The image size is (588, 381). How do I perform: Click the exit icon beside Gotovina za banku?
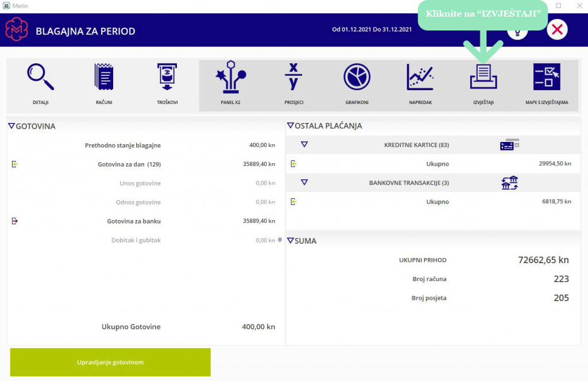(x=14, y=221)
